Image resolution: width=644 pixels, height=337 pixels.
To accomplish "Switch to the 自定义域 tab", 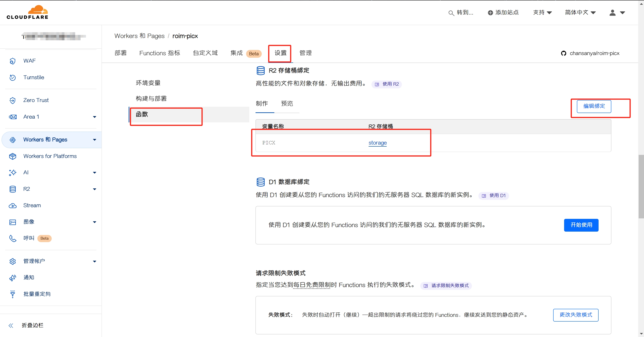I will point(205,53).
